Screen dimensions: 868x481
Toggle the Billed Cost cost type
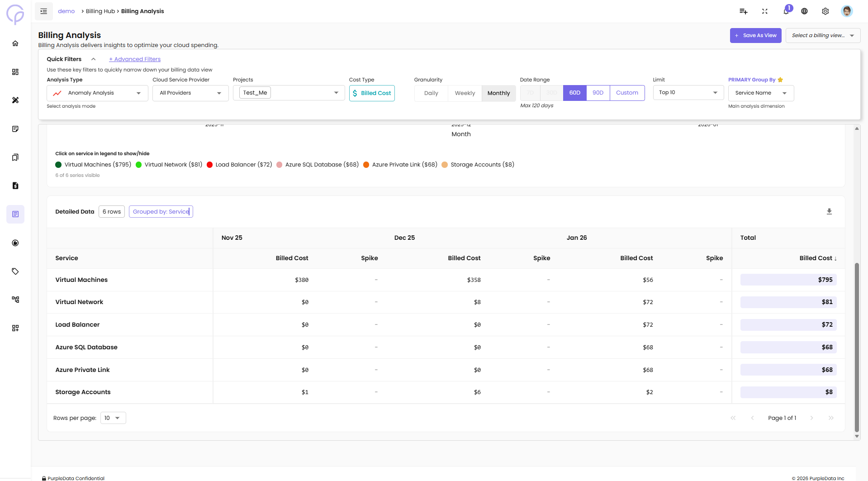coord(371,93)
